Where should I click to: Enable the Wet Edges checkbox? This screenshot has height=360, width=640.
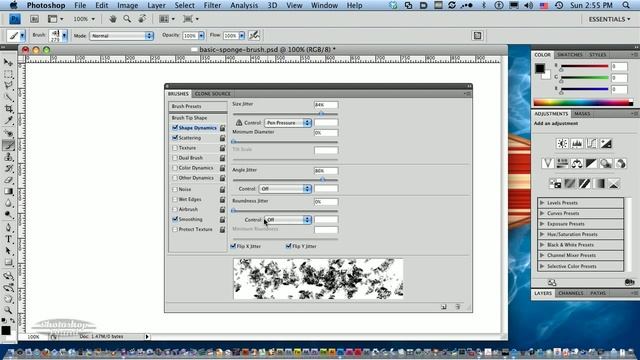[x=175, y=200]
